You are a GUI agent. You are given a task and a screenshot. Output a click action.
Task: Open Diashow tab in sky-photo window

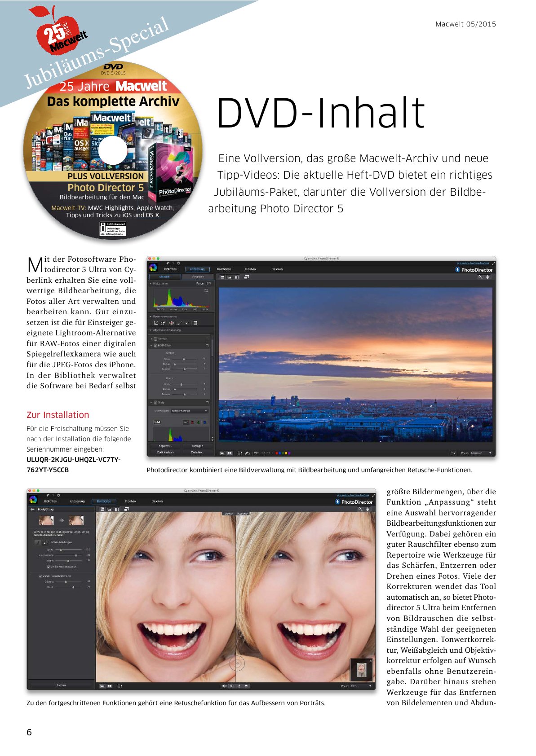tap(250, 269)
